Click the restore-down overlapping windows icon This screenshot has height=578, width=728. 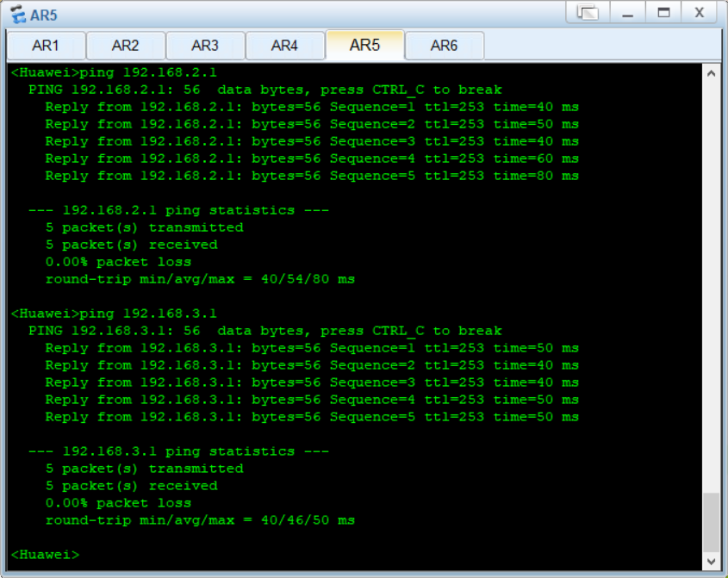[x=588, y=13]
